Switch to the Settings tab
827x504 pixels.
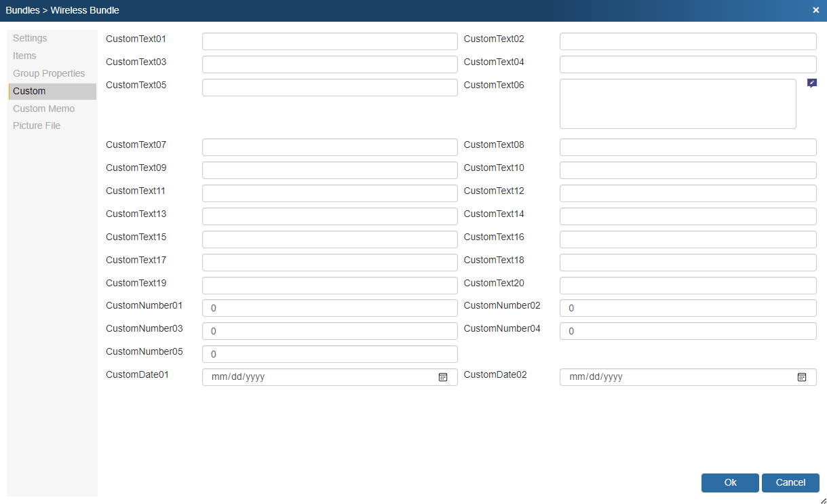tap(30, 38)
